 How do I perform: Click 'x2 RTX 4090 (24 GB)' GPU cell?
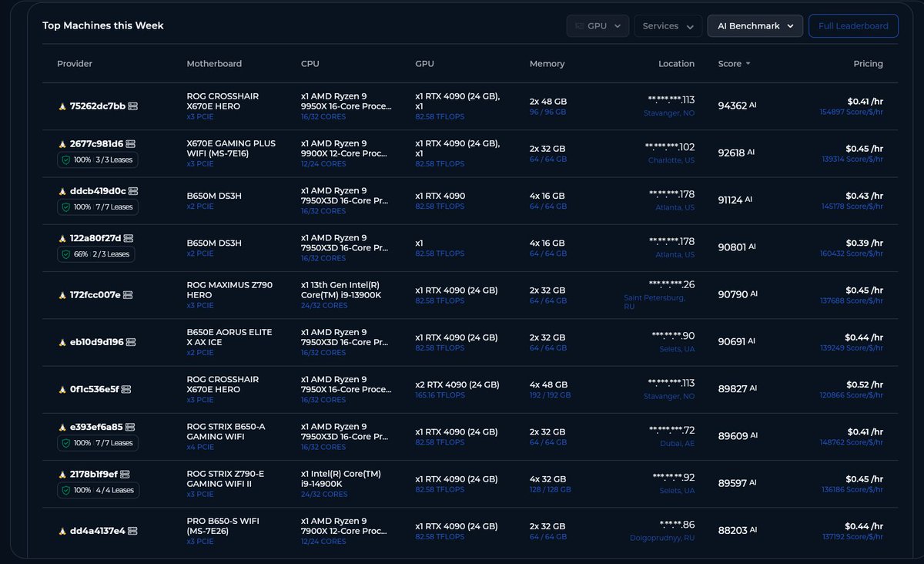pyautogui.click(x=457, y=384)
